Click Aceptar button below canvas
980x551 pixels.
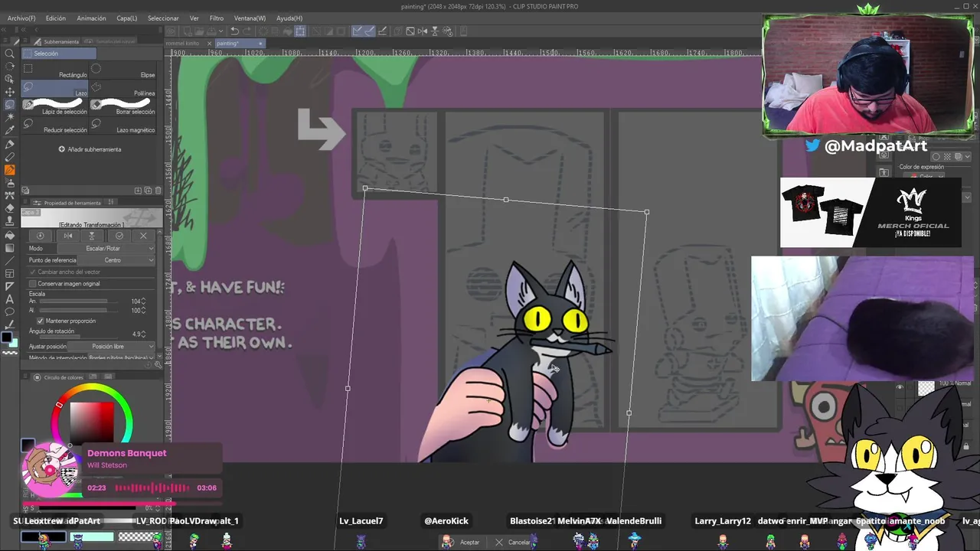click(462, 542)
